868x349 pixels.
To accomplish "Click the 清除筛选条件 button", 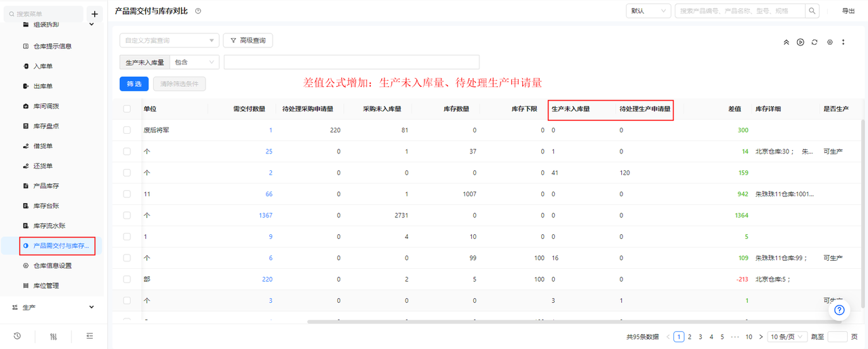I will (x=180, y=84).
